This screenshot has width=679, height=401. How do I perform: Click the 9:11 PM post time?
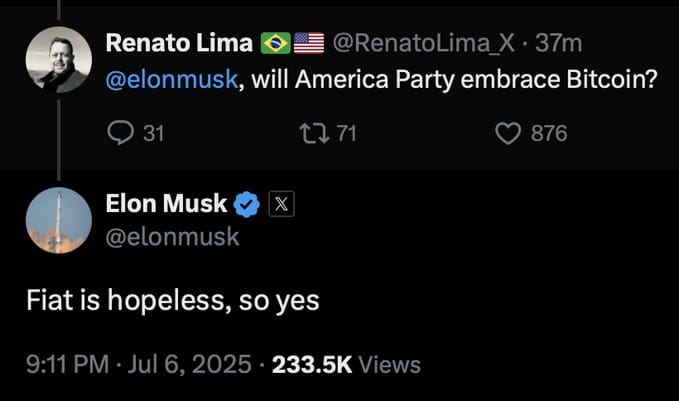66,364
